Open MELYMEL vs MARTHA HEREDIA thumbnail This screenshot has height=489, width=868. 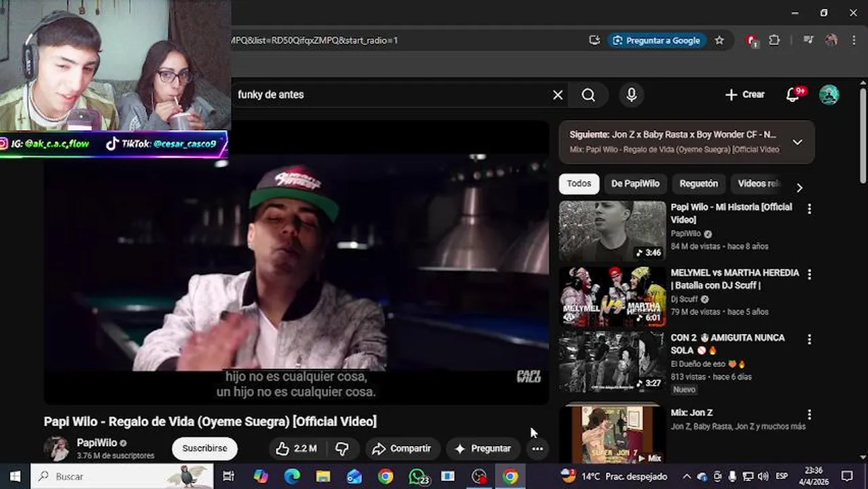click(613, 296)
